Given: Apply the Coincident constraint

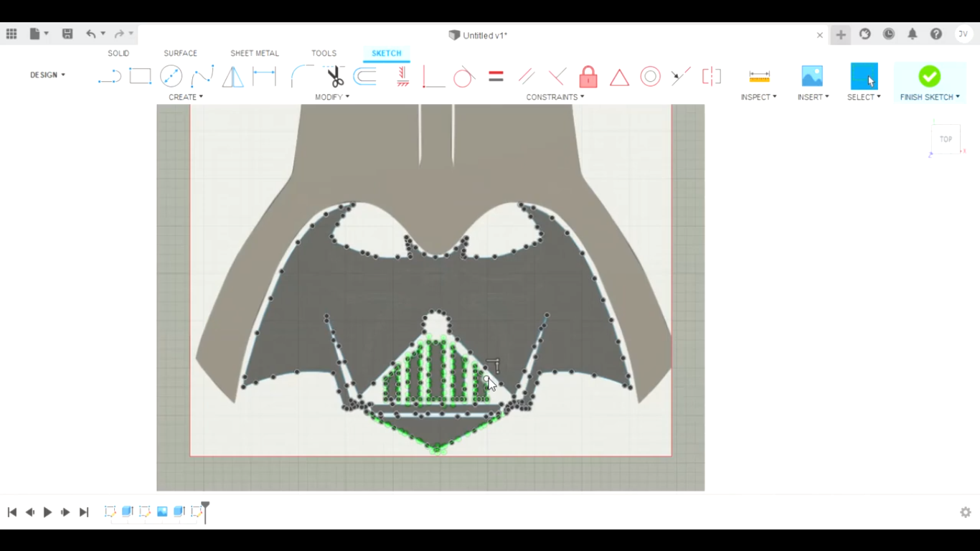Looking at the screenshot, I should pyautogui.click(x=433, y=76).
